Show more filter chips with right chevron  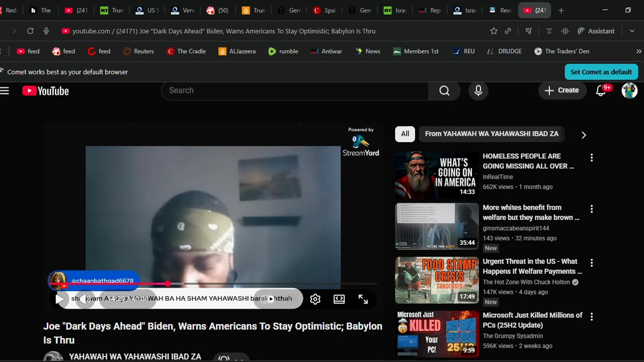[x=584, y=135]
